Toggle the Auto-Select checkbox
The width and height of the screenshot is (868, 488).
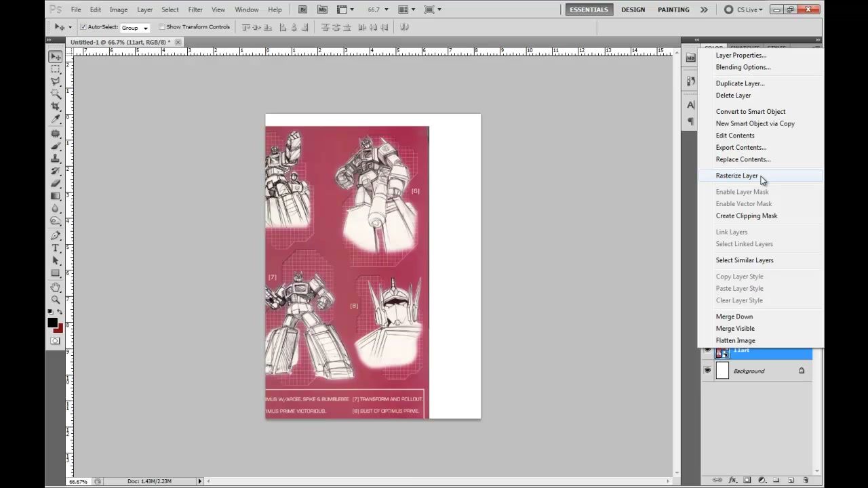[83, 27]
